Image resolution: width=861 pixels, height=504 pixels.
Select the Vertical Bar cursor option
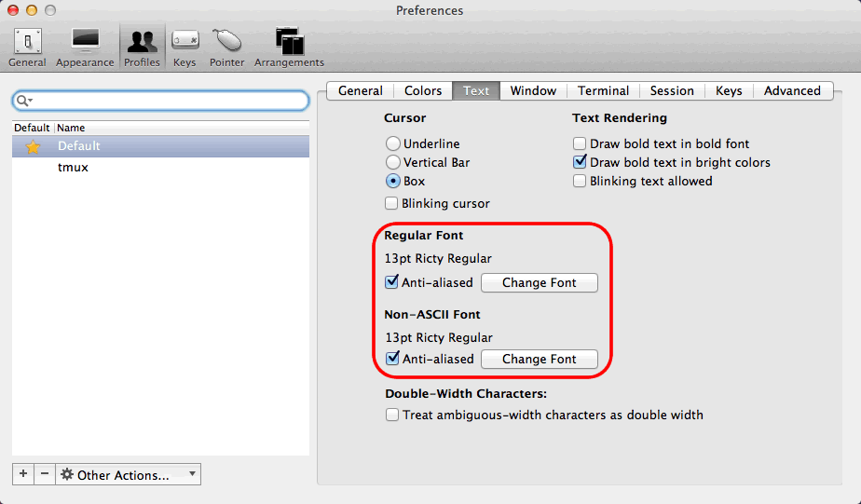click(x=393, y=162)
